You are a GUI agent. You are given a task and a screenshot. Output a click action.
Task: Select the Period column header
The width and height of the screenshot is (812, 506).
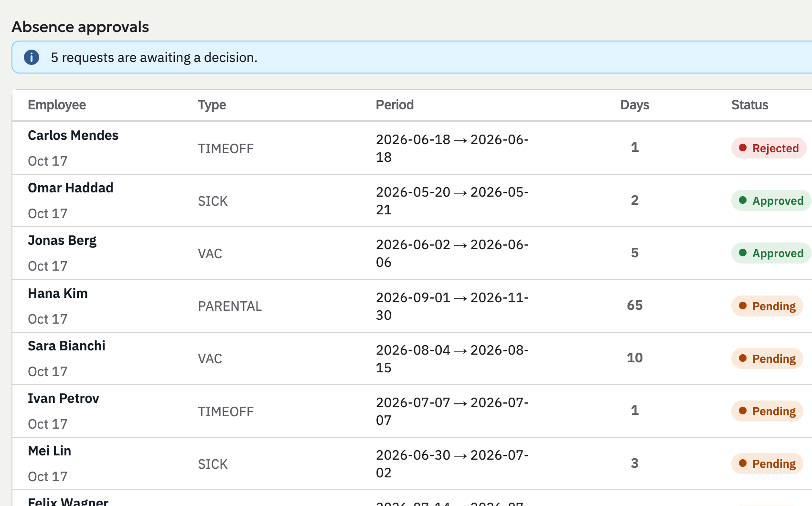point(395,105)
